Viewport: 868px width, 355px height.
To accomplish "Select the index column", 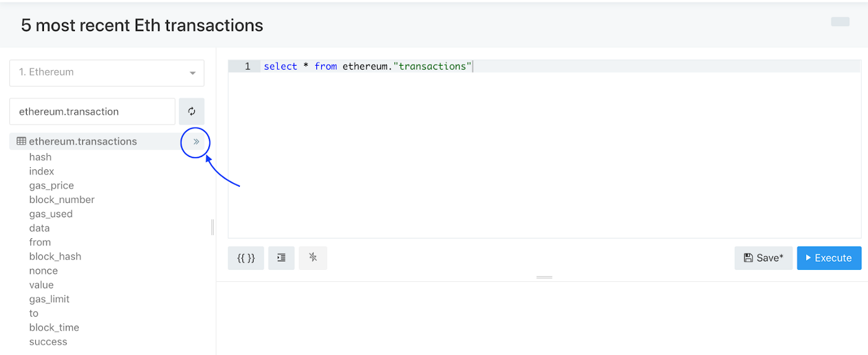I will point(42,171).
